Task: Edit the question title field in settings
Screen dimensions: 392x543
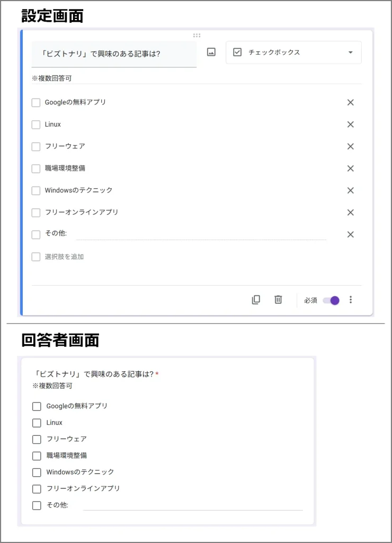Action: [x=114, y=54]
